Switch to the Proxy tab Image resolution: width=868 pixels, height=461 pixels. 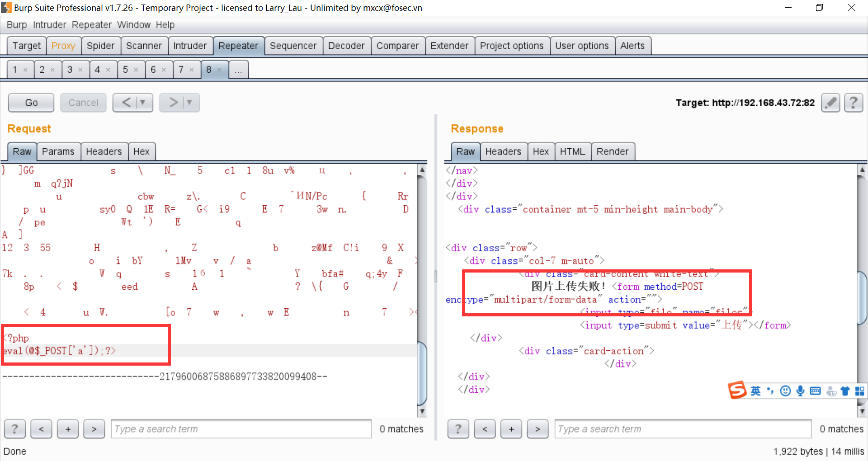[63, 46]
